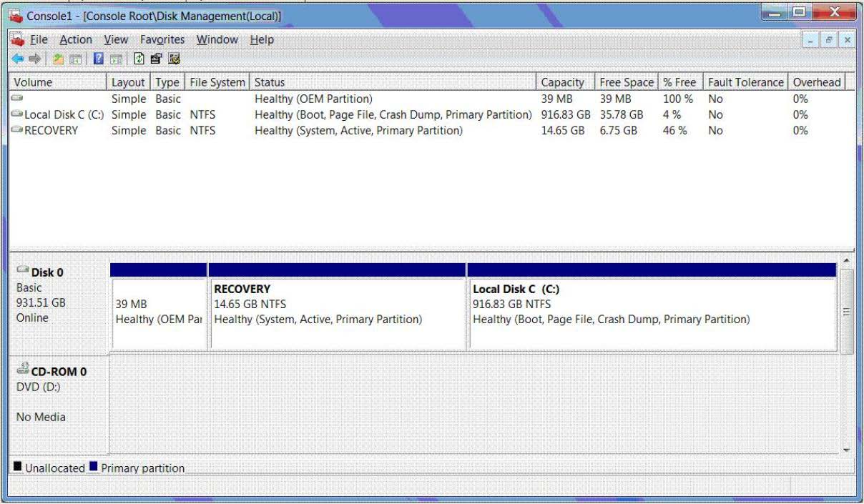
Task: Click the 'No Media' CD-ROM status text
Action: (x=41, y=417)
